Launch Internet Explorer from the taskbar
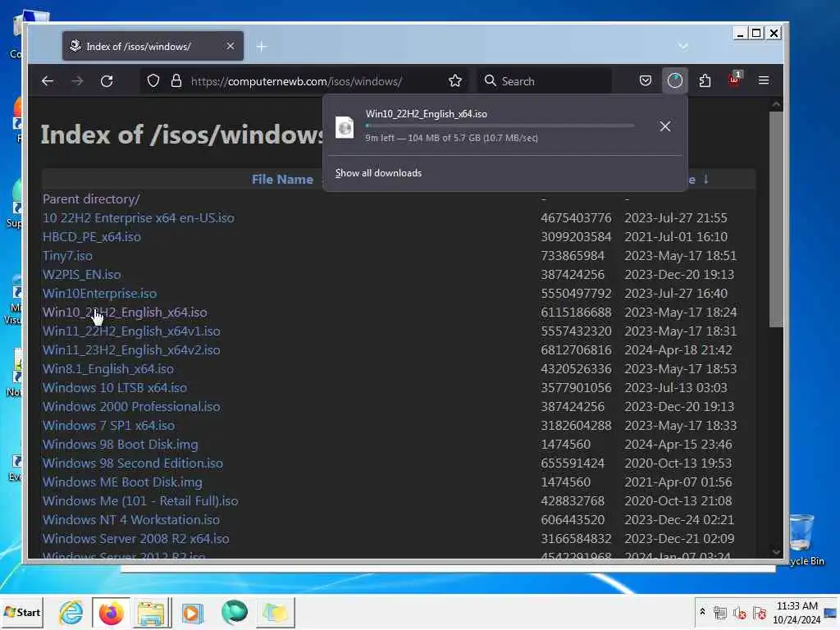Screen dimensions: 840x630 coord(71,612)
